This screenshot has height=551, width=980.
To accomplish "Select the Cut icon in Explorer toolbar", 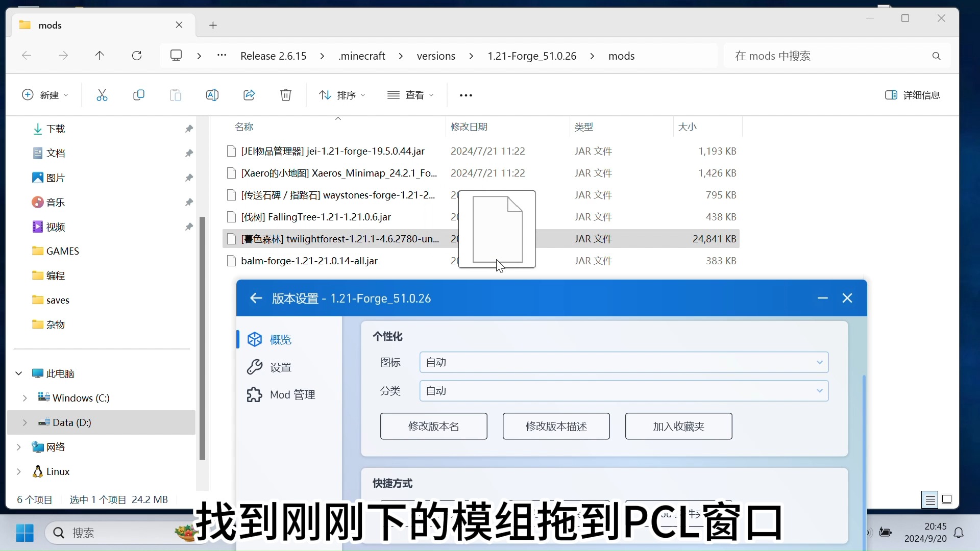I will click(x=102, y=95).
